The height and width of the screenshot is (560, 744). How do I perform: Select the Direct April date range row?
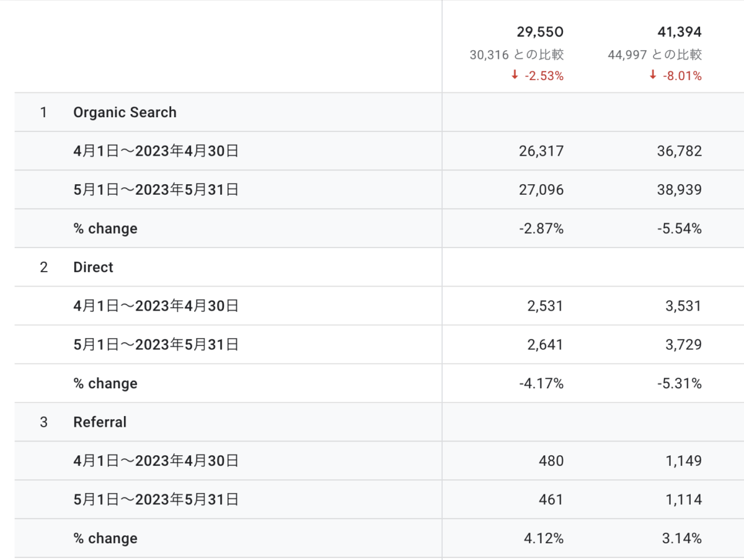pos(156,306)
